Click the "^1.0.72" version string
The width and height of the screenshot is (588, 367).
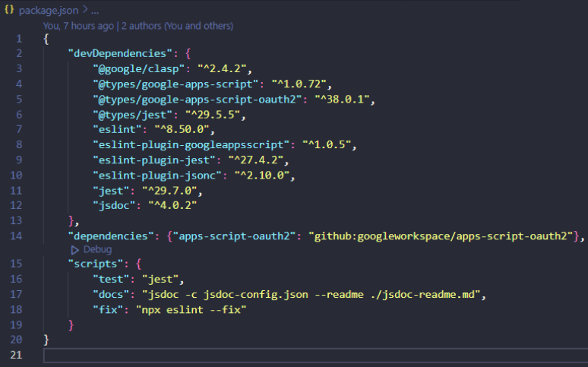pyautogui.click(x=299, y=84)
